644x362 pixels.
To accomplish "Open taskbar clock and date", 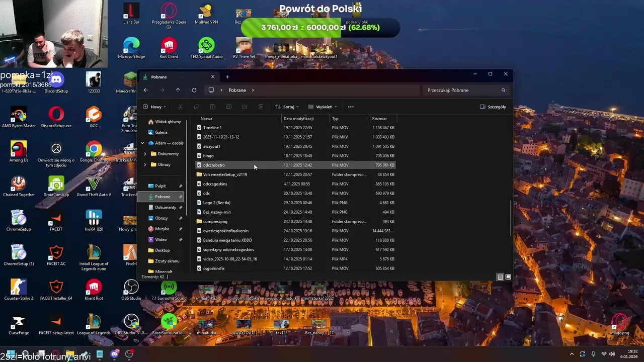I will 629,354.
